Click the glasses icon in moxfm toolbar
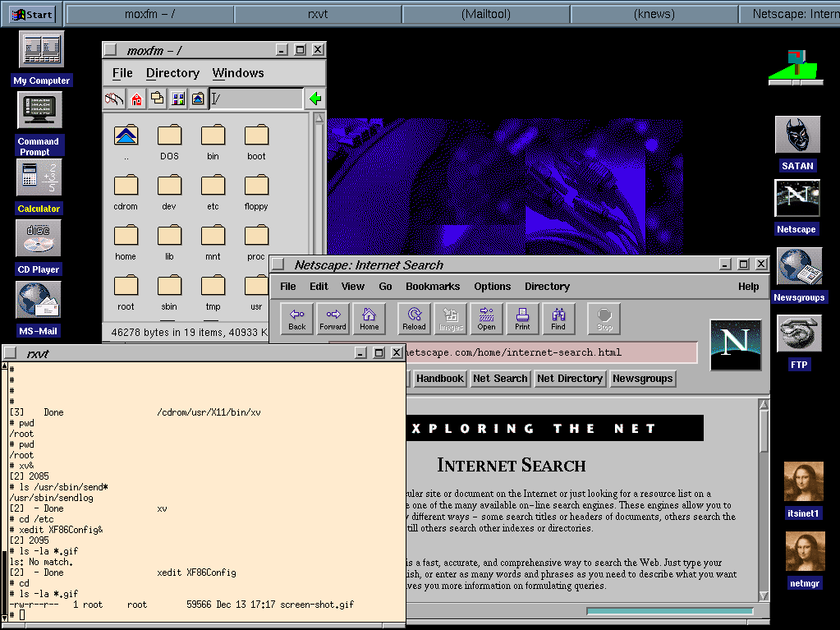 tap(114, 99)
